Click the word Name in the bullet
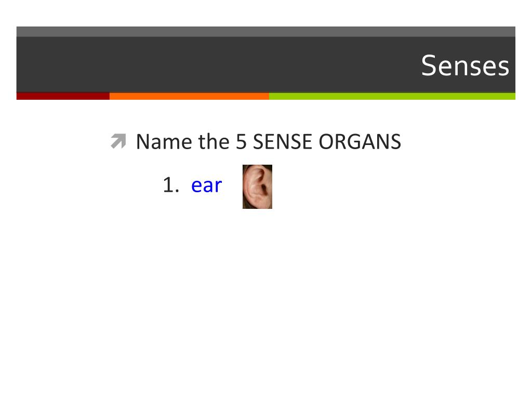 pyautogui.click(x=164, y=141)
